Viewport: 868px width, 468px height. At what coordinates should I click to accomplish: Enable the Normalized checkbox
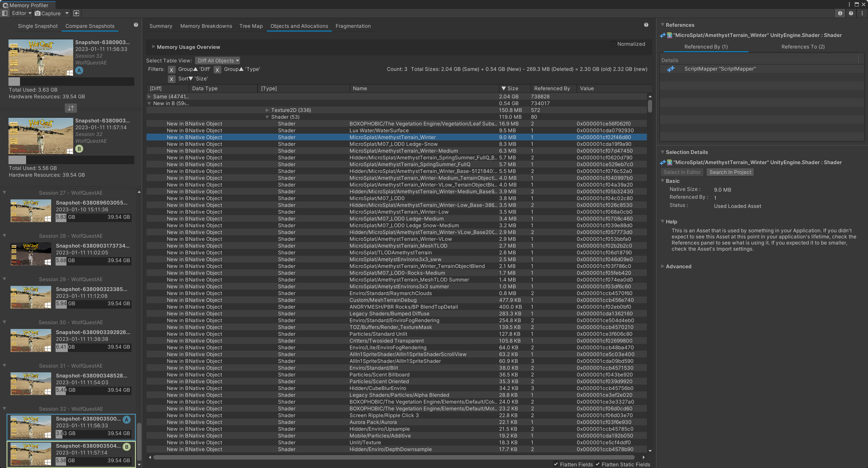pyautogui.click(x=613, y=44)
